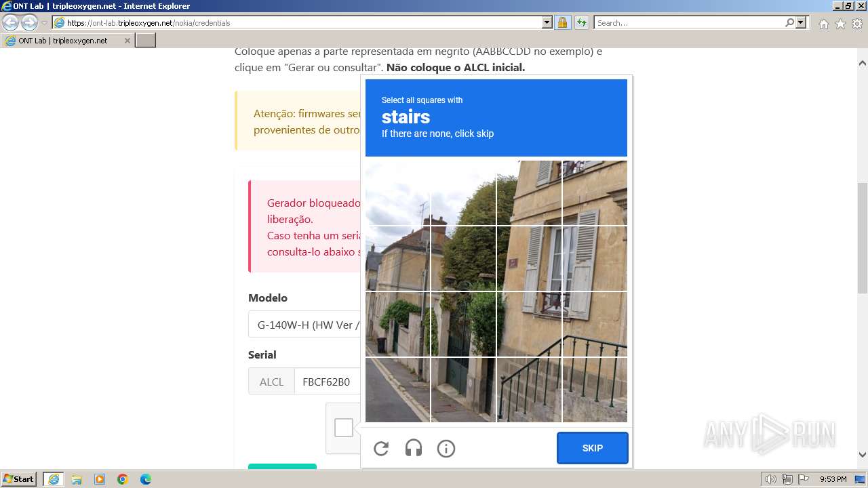Reload the captcha challenge icon
Screen dimensions: 868x488
click(381, 448)
